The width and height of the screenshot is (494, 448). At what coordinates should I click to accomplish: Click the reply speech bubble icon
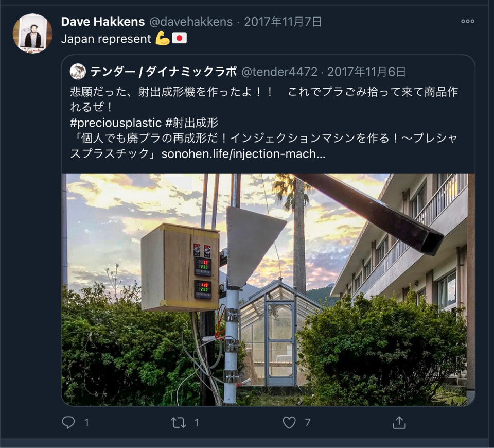pos(68,422)
